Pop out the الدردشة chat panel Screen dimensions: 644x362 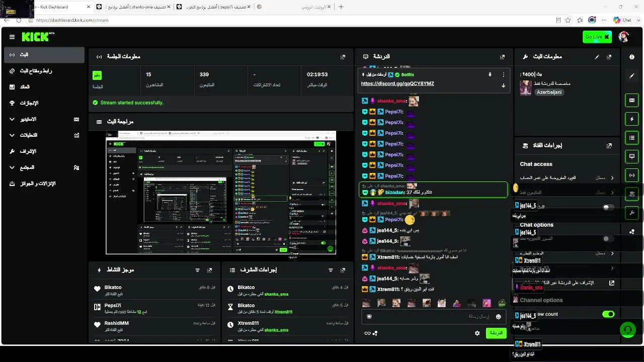[x=502, y=57]
